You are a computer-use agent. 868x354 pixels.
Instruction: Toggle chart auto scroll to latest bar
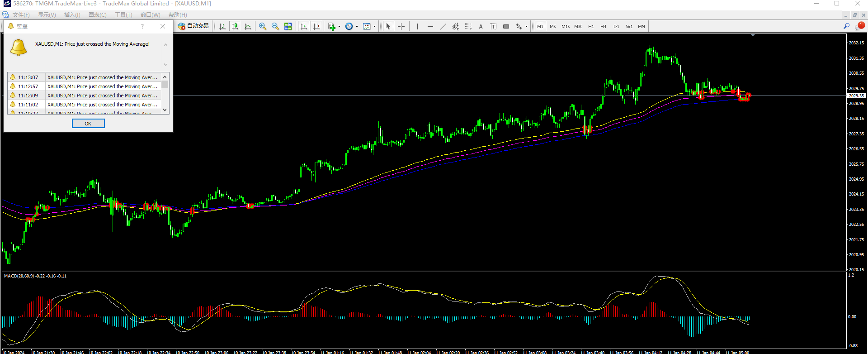(x=304, y=26)
